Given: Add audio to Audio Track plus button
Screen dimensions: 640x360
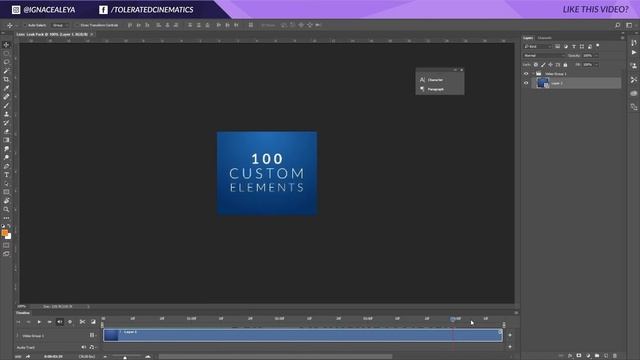Looking at the screenshot, I should [x=510, y=347].
